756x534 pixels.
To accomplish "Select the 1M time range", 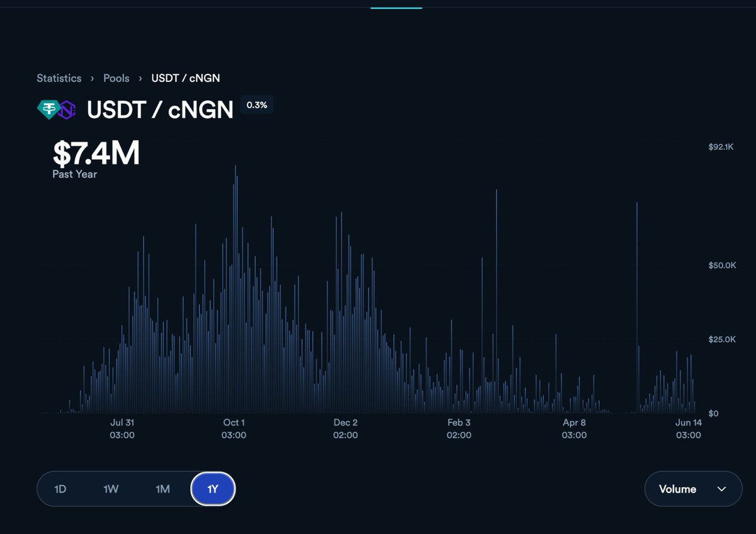I will point(163,489).
